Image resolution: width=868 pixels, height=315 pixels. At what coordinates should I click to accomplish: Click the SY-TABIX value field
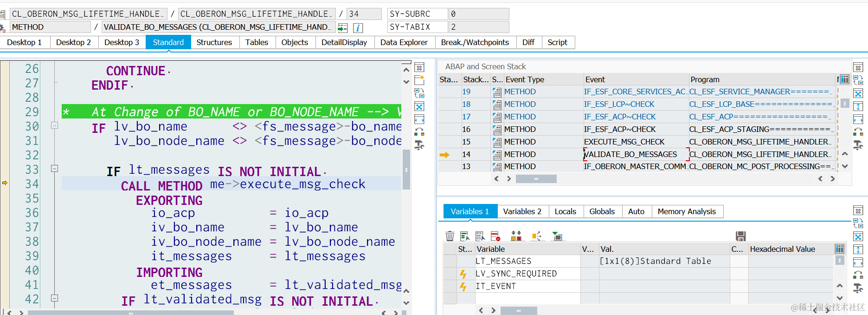point(478,27)
